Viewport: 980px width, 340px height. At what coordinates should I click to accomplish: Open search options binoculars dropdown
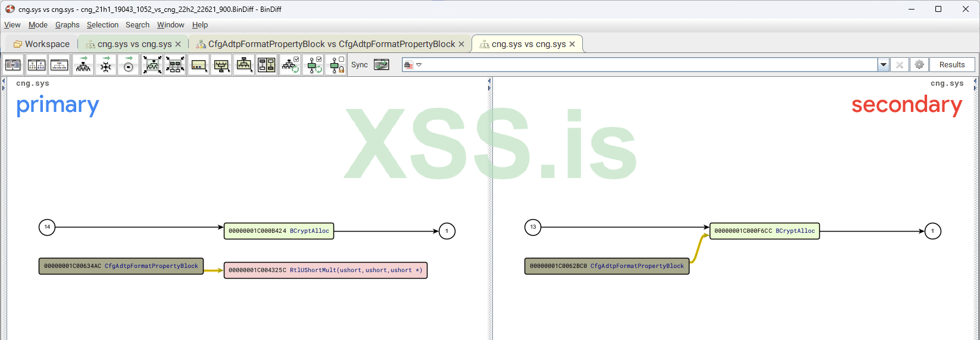click(x=413, y=65)
